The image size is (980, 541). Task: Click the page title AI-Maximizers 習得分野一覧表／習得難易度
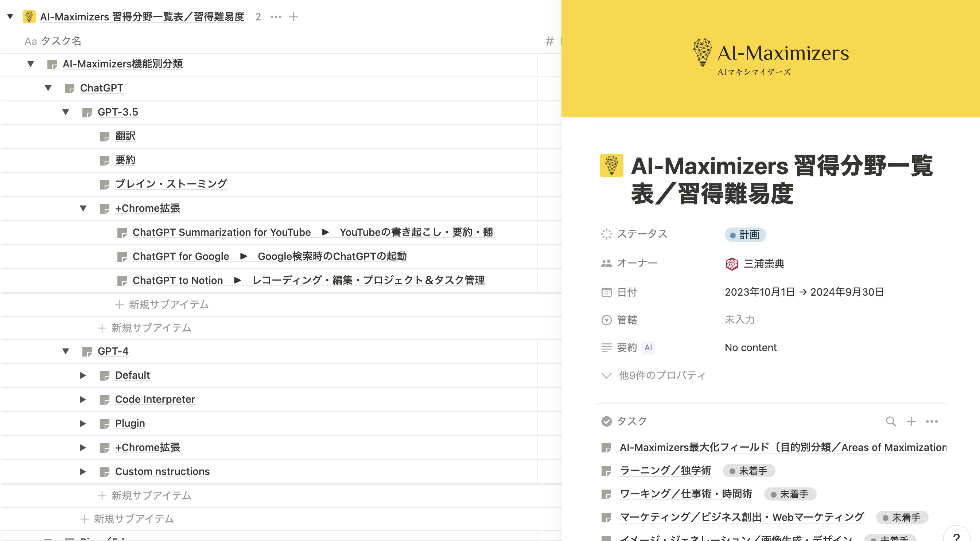point(781,180)
